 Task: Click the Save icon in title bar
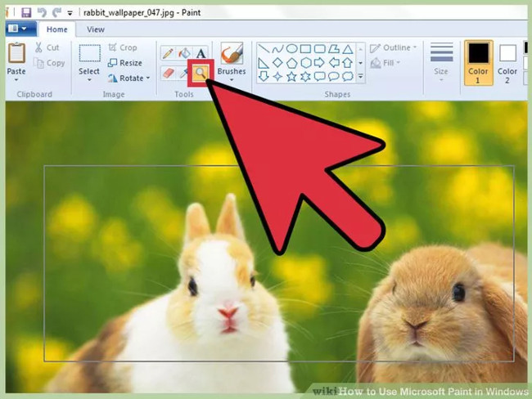click(26, 12)
